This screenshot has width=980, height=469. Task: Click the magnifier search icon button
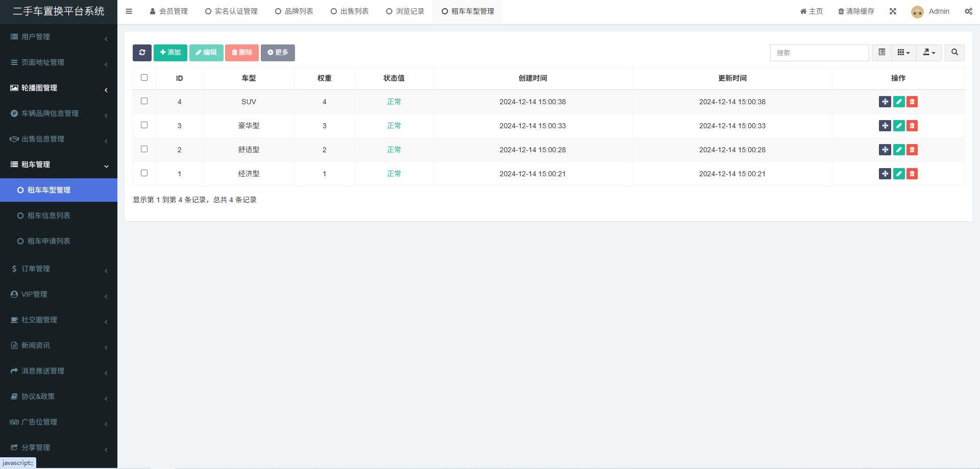tap(954, 53)
